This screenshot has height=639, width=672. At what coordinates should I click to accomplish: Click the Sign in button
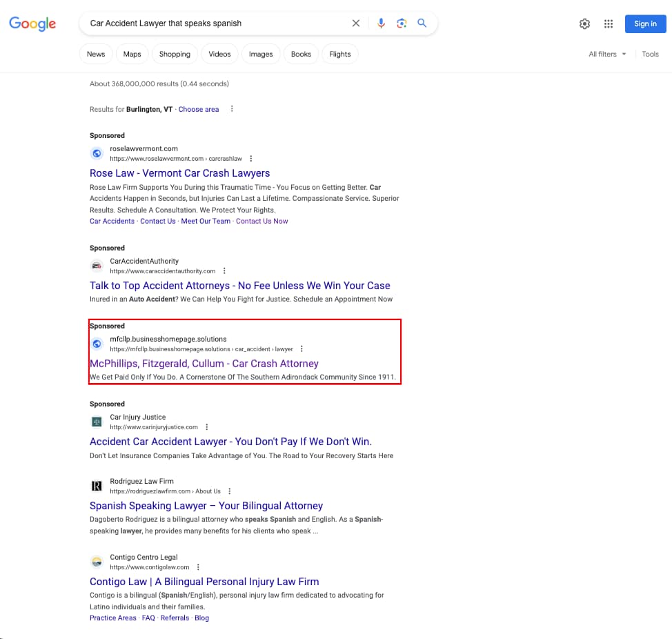pyautogui.click(x=645, y=24)
